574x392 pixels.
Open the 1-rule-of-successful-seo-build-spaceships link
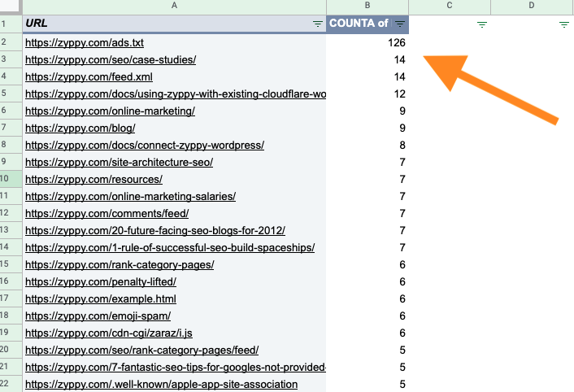click(x=170, y=248)
